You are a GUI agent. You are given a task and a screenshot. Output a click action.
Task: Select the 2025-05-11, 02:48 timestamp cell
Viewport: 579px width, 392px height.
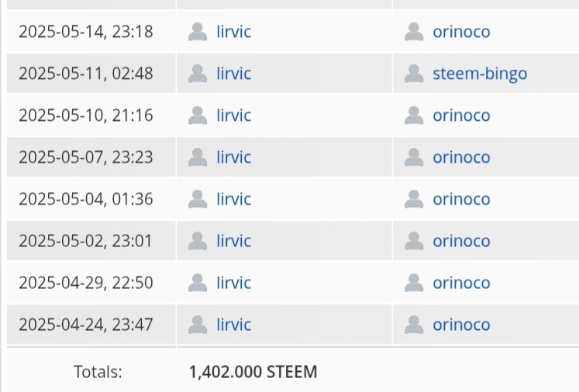(85, 74)
